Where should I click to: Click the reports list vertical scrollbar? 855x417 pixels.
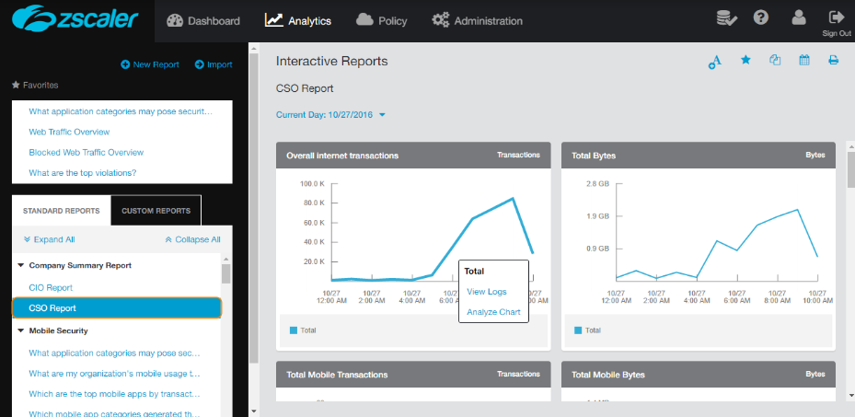227,274
